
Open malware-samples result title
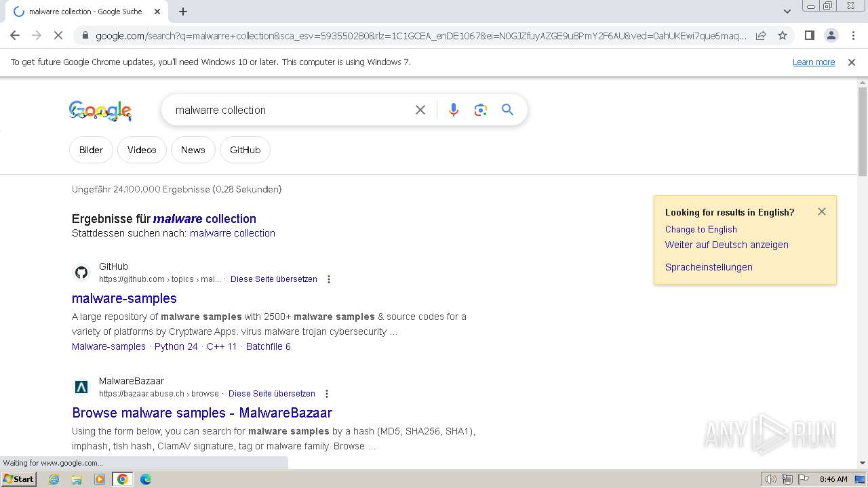pos(124,298)
